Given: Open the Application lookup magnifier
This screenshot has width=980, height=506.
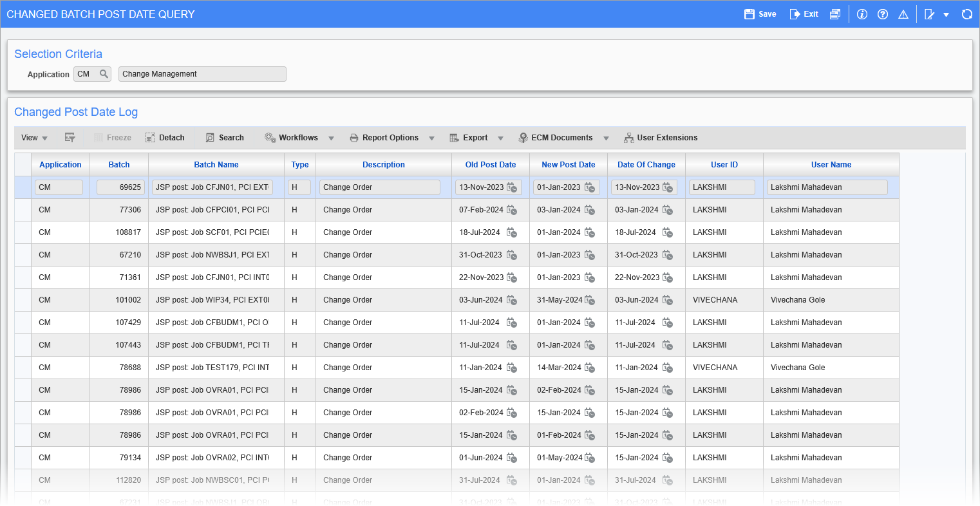Looking at the screenshot, I should click(104, 73).
